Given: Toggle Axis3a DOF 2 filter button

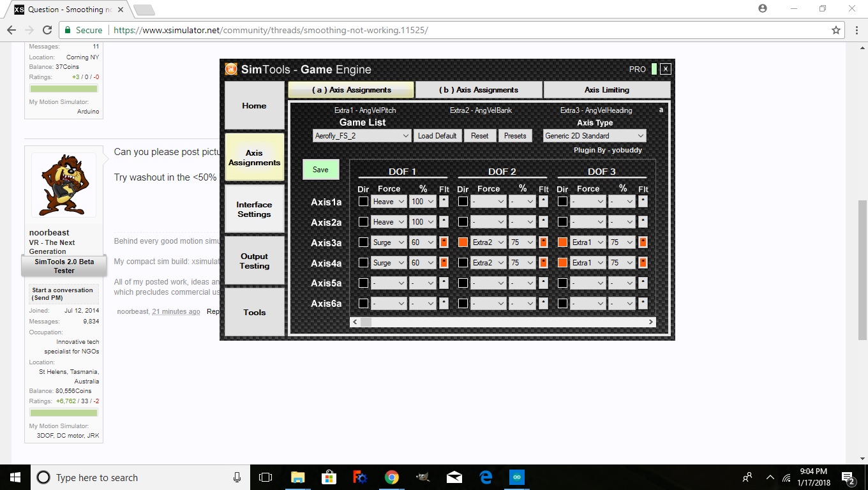Looking at the screenshot, I should (543, 242).
